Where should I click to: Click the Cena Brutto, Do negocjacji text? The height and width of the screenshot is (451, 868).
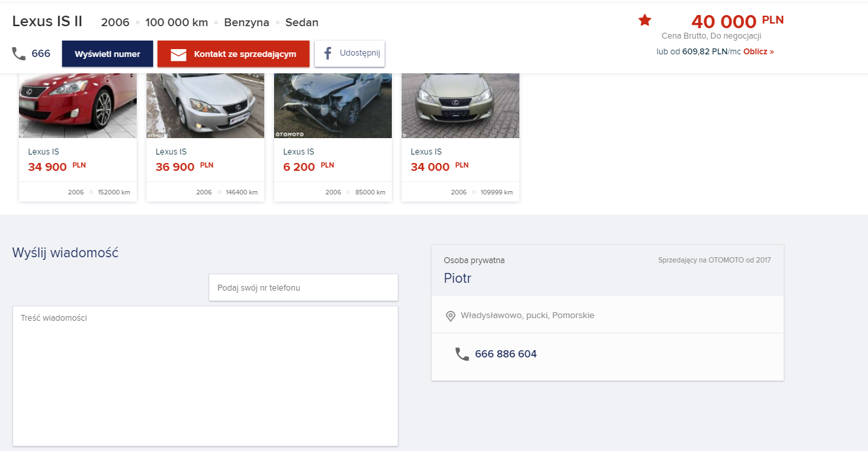coord(711,36)
